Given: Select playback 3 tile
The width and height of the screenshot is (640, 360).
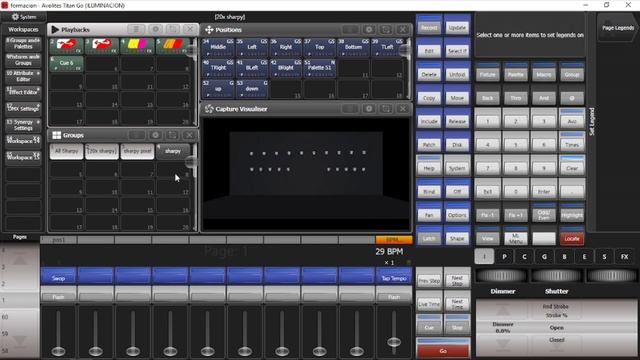Looking at the screenshot, I should pyautogui.click(x=102, y=46).
